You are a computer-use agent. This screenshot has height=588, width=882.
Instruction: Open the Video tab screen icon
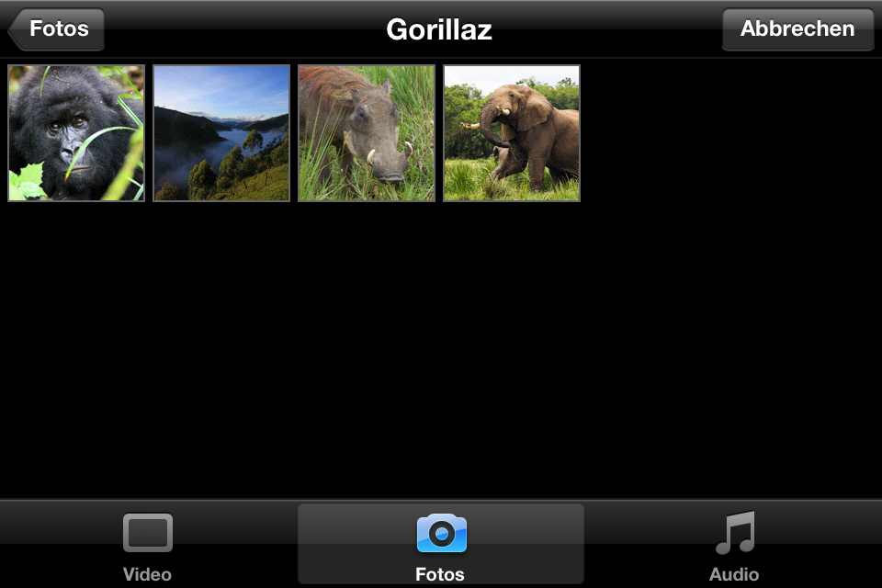click(147, 533)
